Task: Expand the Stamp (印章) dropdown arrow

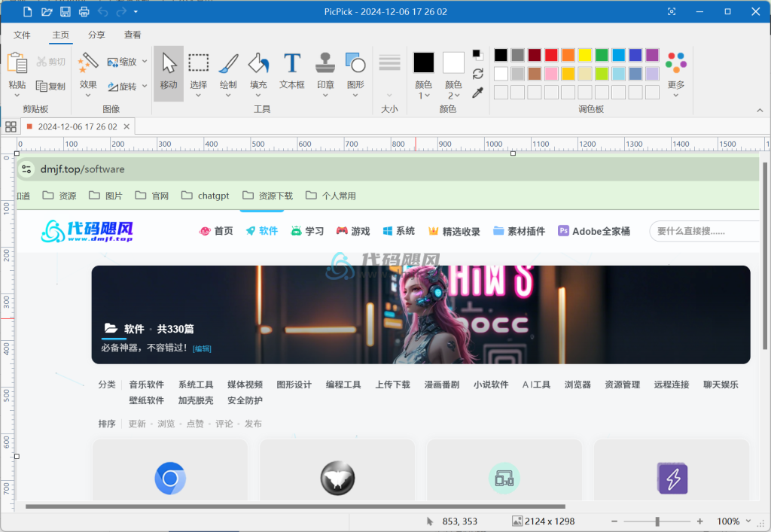Action: (325, 96)
